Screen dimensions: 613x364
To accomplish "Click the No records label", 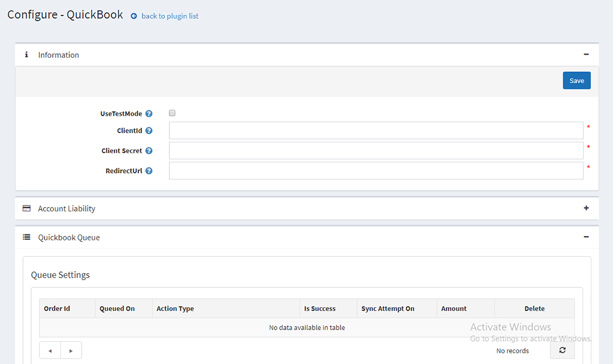I will pyautogui.click(x=512, y=351).
